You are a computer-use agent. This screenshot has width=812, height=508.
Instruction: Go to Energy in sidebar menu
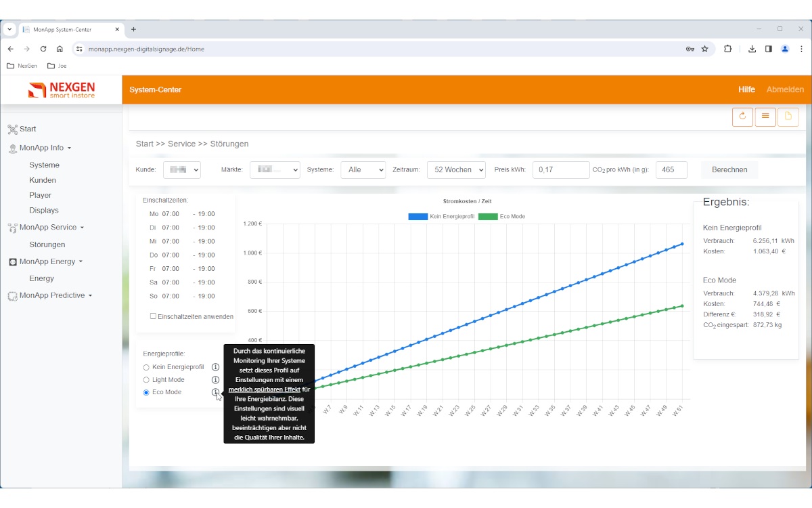coord(41,278)
